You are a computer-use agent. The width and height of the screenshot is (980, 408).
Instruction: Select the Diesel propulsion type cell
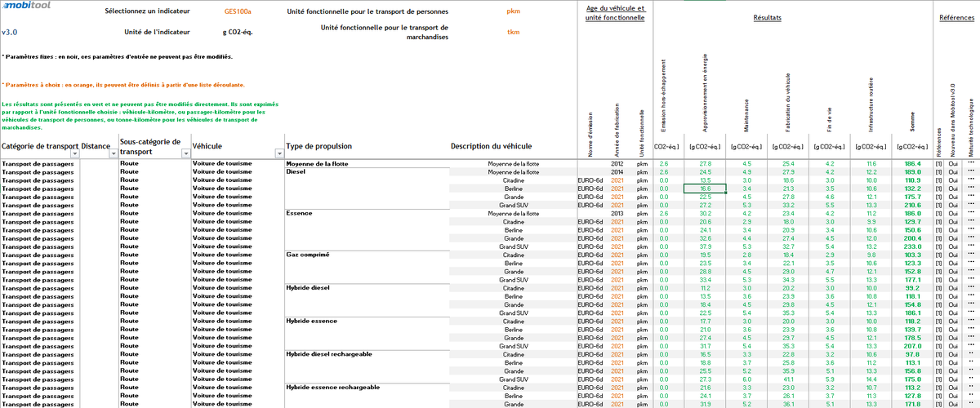[295, 171]
